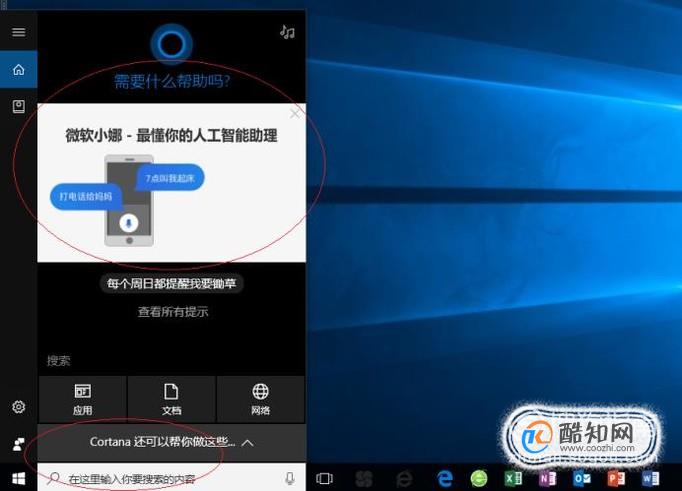The width and height of the screenshot is (682, 491).
Task: Click the 需要什么帮助吗? greeting text
Action: click(172, 81)
